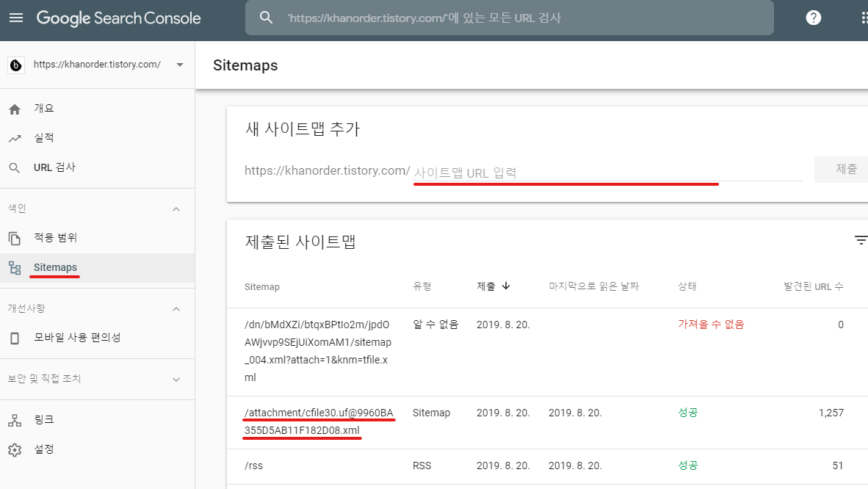868x489 pixels.
Task: Open the hamburger main menu
Action: 16,18
